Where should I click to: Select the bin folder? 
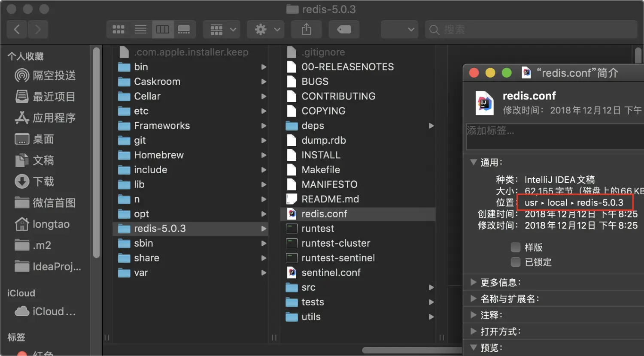(190, 67)
